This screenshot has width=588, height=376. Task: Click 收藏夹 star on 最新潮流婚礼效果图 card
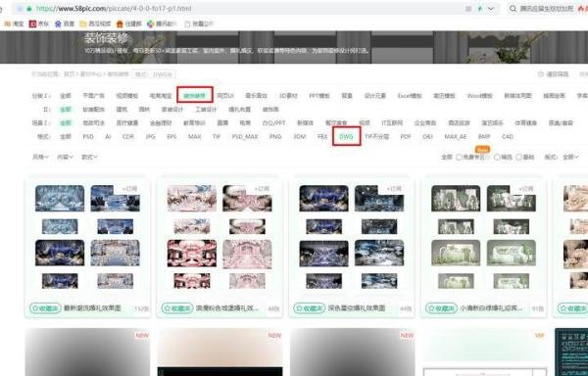45,308
